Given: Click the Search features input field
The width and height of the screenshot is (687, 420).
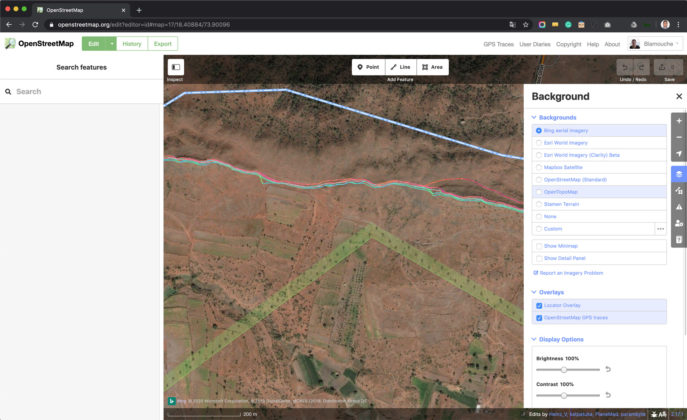Looking at the screenshot, I should point(85,91).
